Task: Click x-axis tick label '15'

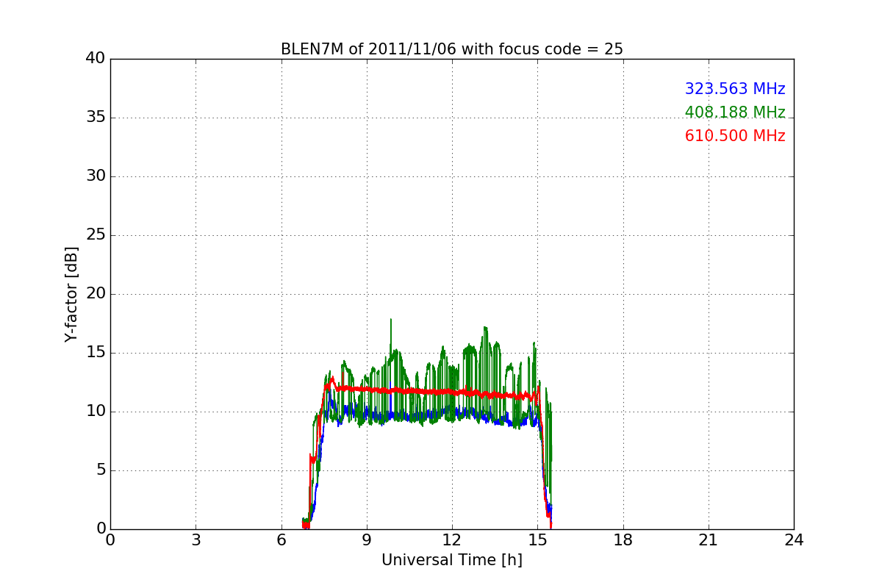Action: click(537, 540)
